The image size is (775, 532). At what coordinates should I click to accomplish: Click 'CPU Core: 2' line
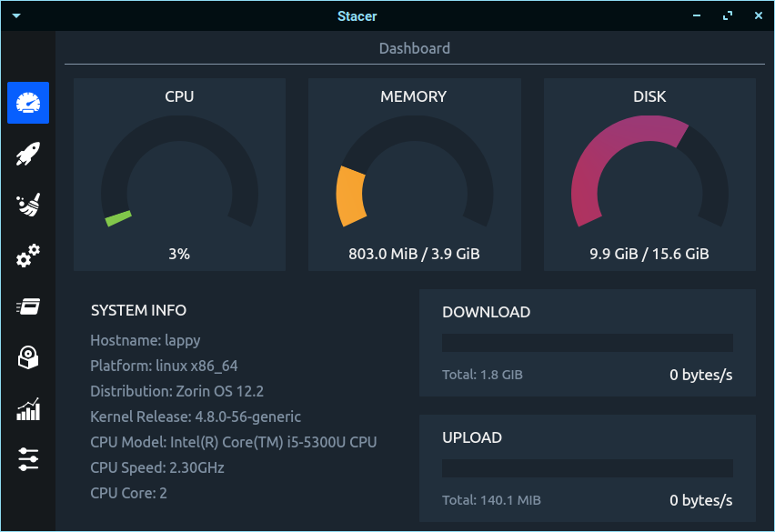coord(128,493)
